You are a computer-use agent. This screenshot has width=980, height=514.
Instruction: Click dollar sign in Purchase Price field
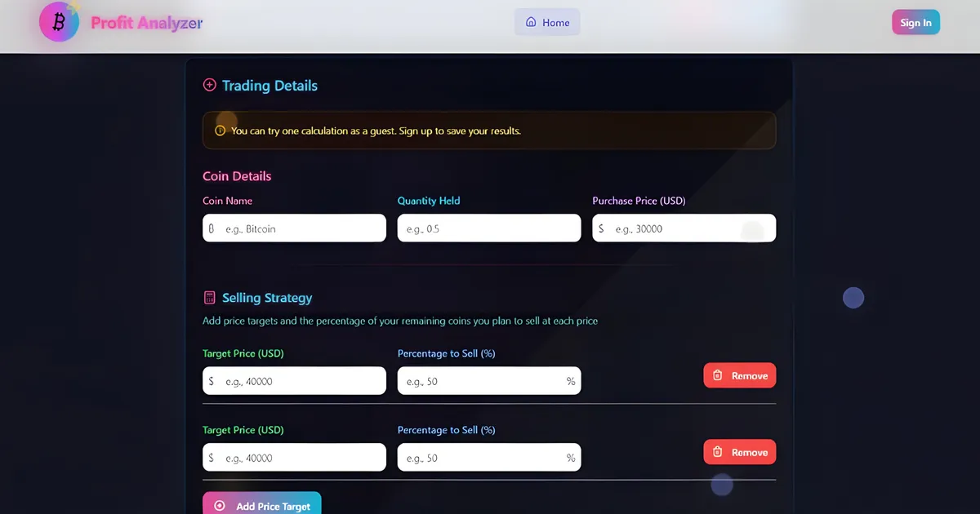pos(601,229)
